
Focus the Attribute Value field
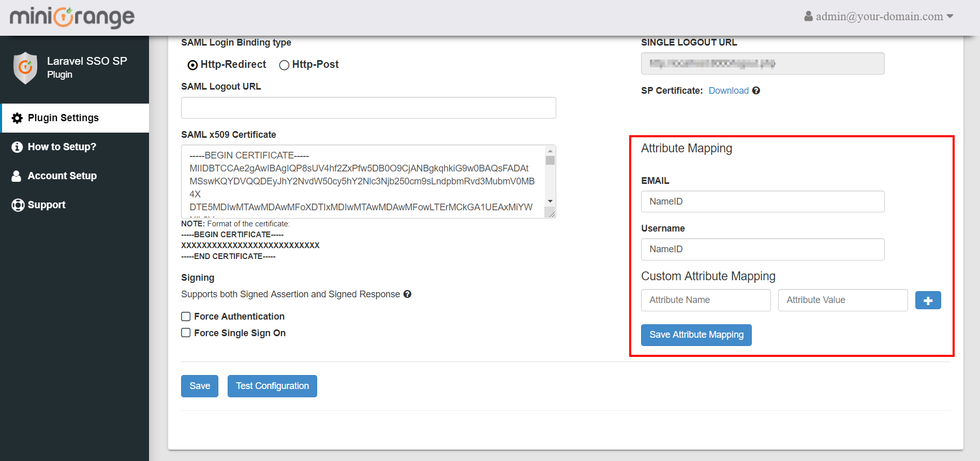coord(843,300)
